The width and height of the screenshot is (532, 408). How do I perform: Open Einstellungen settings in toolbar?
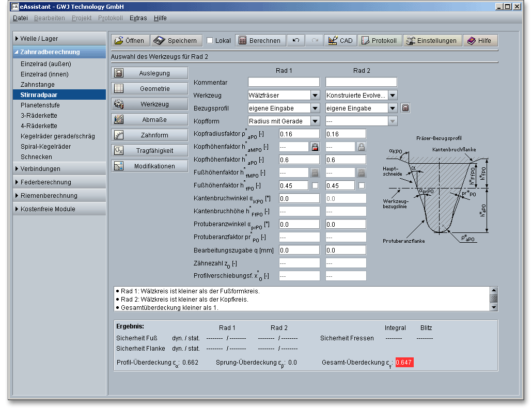point(432,41)
